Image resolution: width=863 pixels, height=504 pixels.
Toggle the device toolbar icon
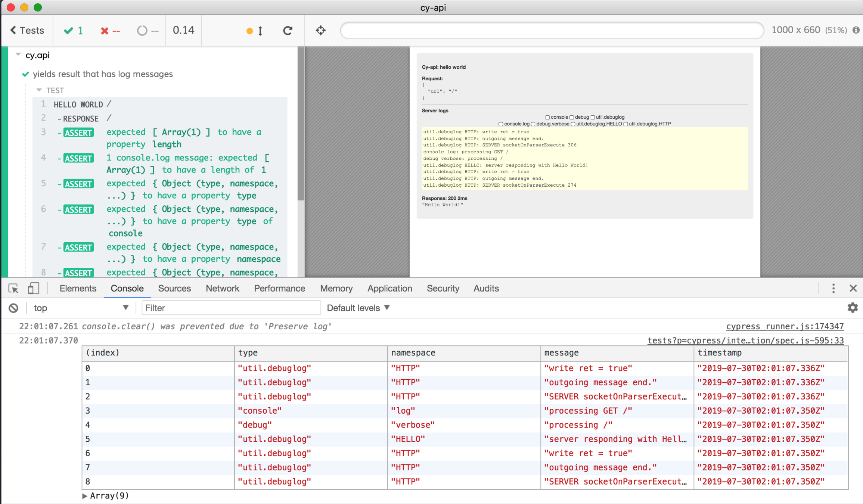click(x=33, y=289)
